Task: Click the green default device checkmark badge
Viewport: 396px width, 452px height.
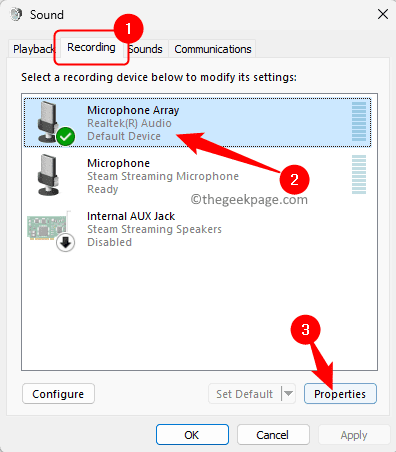Action: pyautogui.click(x=66, y=136)
